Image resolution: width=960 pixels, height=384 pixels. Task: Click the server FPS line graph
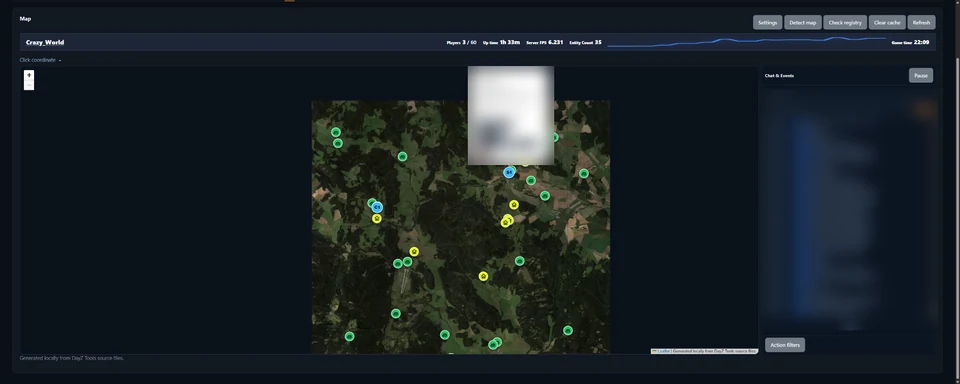(x=747, y=42)
